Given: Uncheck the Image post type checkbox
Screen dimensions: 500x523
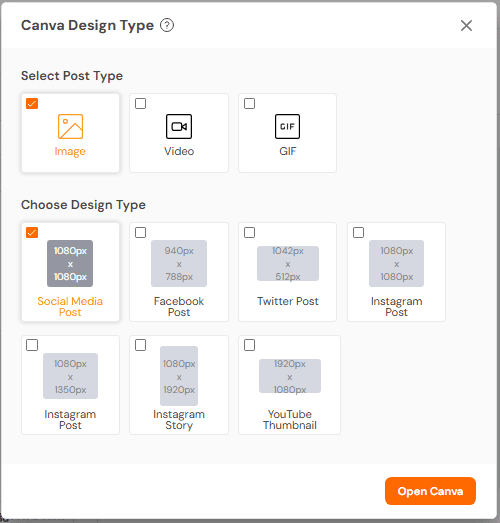Looking at the screenshot, I should 32,103.
